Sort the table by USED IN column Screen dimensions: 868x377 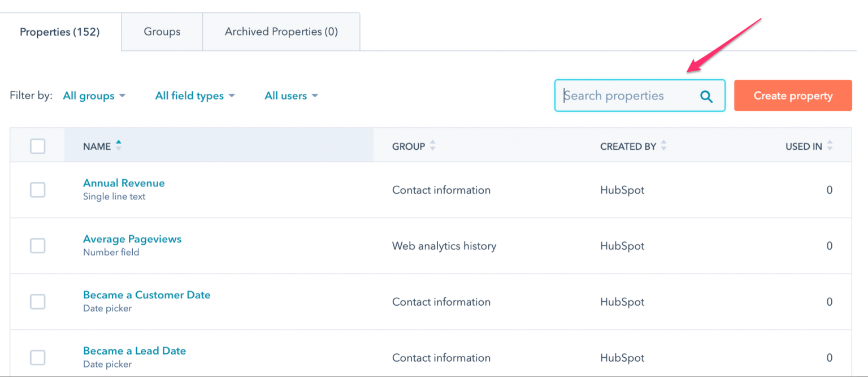click(x=830, y=145)
